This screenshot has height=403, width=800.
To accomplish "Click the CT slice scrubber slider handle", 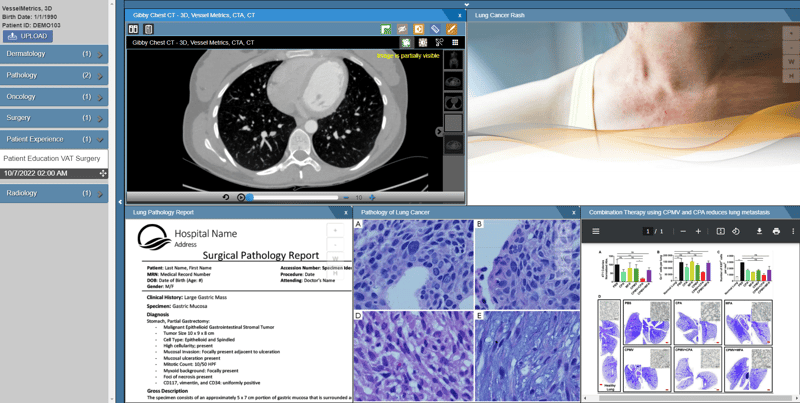I will (250, 197).
